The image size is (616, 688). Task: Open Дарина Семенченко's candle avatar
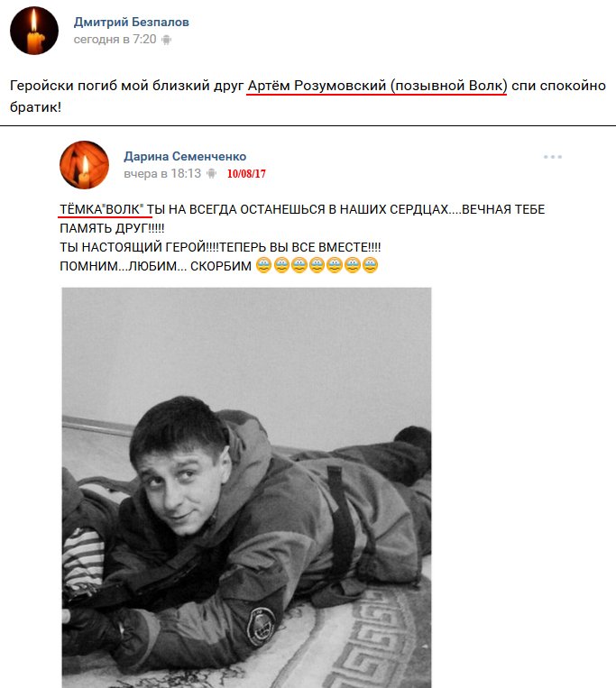(x=84, y=165)
